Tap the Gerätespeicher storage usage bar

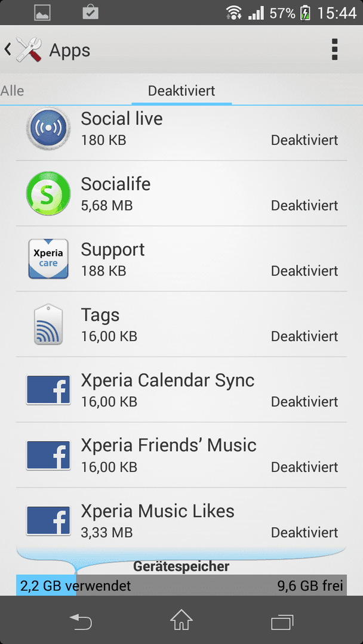click(181, 585)
